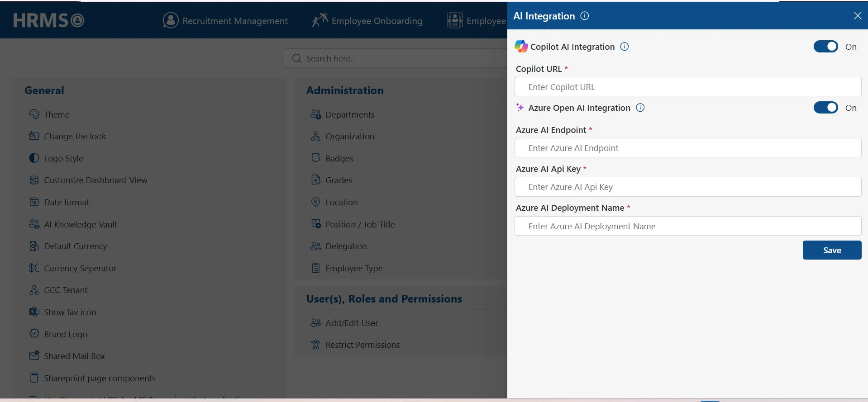
Task: Open the Shared Mail Box setting
Action: coord(74,356)
